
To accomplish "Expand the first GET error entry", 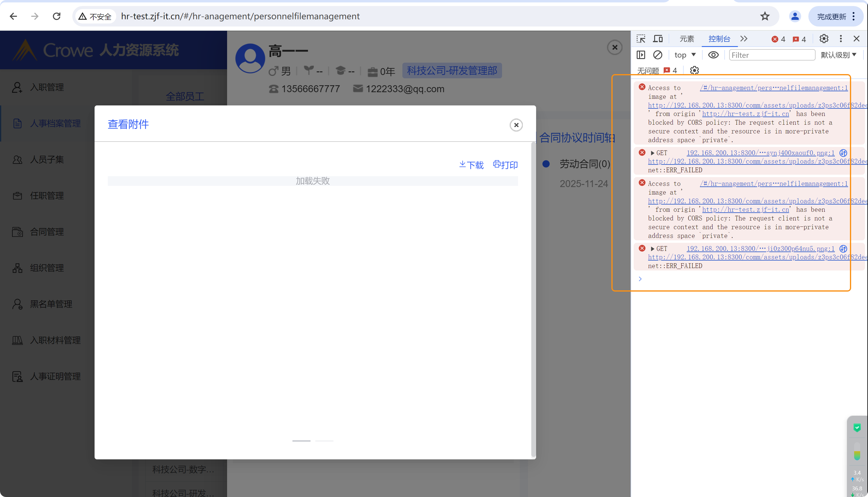I will [652, 153].
